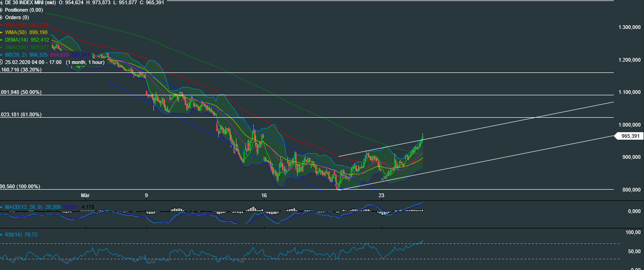Click the 23 date marker on the time axis
644x270 pixels.
pyautogui.click(x=381, y=195)
